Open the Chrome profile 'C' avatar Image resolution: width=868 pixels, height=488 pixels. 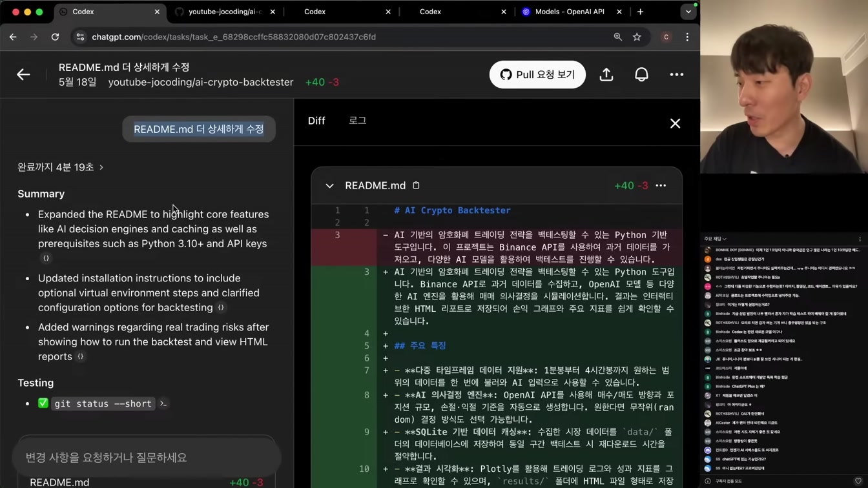666,37
